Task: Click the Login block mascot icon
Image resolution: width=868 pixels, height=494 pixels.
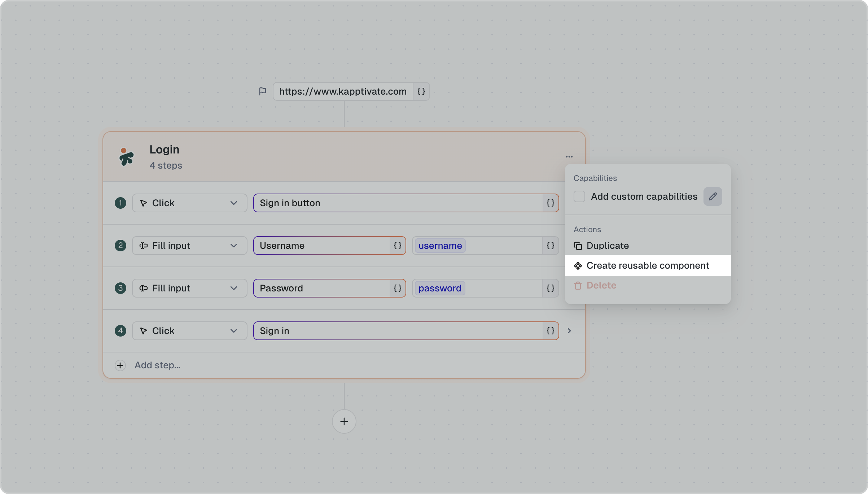Action: [x=126, y=157]
